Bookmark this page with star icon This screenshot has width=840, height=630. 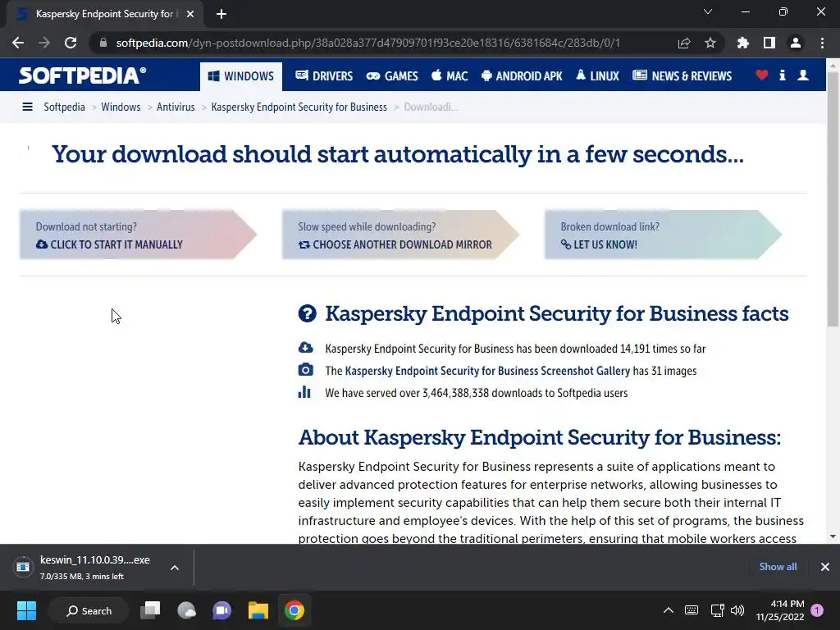click(710, 43)
